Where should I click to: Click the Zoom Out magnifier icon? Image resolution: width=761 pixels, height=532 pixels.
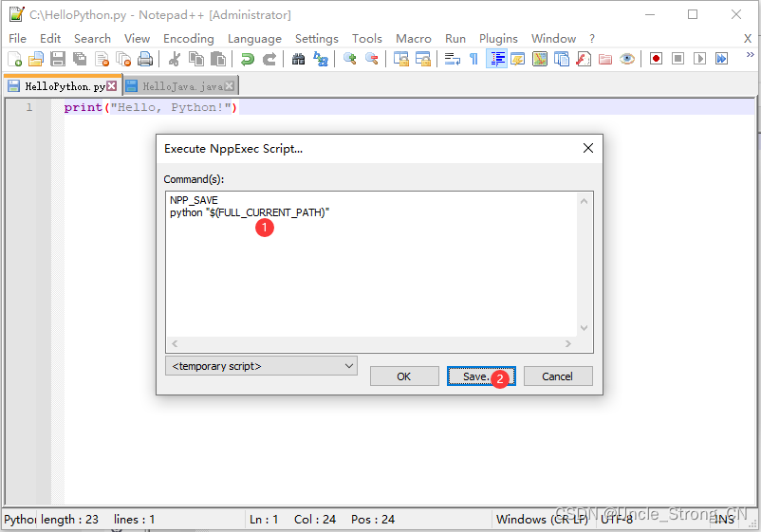coord(372,59)
